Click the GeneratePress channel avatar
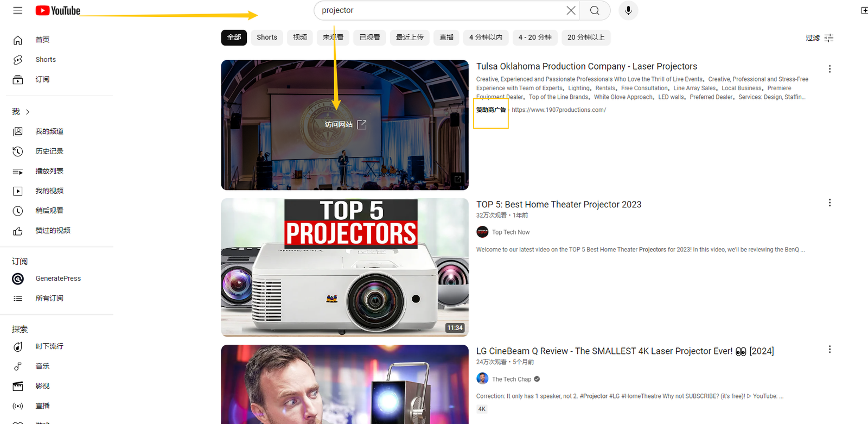 pos(18,279)
